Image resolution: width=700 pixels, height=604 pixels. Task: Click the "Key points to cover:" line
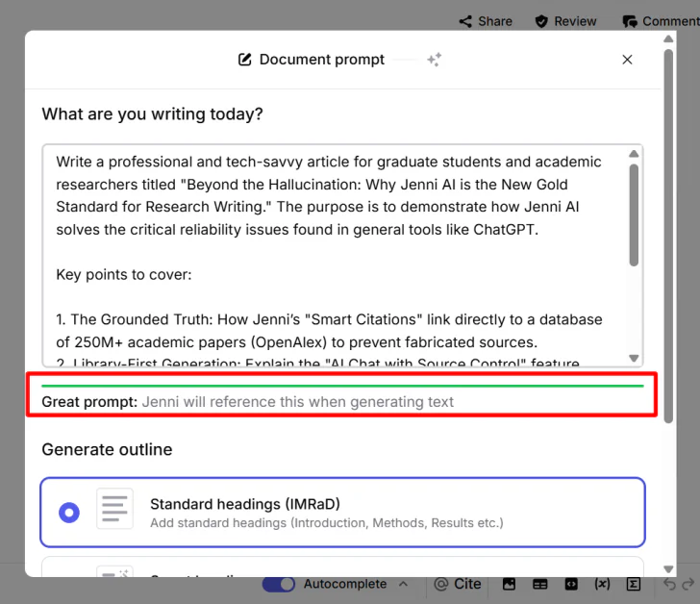[x=124, y=274]
